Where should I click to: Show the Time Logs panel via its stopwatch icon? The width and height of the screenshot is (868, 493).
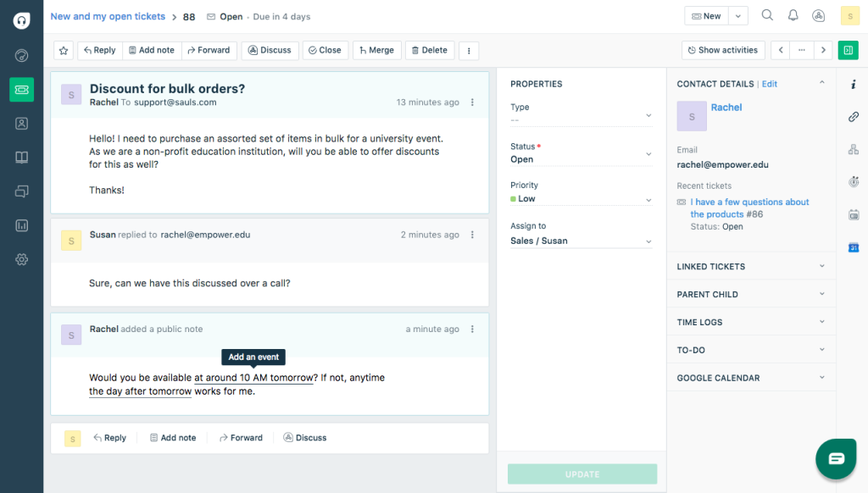tap(854, 181)
